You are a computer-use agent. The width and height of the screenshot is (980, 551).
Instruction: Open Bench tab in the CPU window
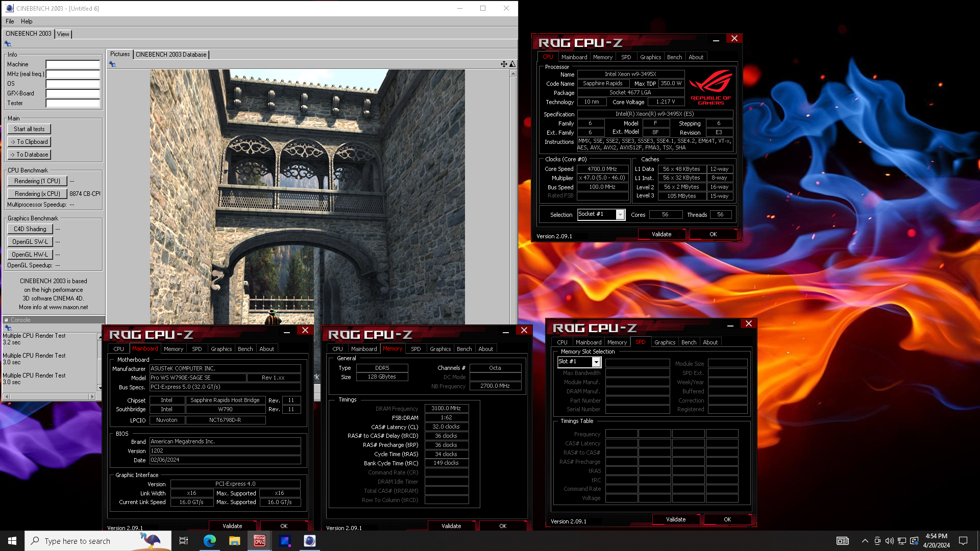point(674,57)
